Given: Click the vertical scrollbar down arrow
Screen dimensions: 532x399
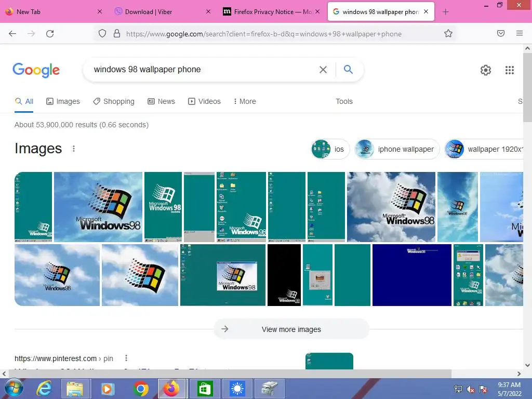Looking at the screenshot, I should click(x=527, y=365).
